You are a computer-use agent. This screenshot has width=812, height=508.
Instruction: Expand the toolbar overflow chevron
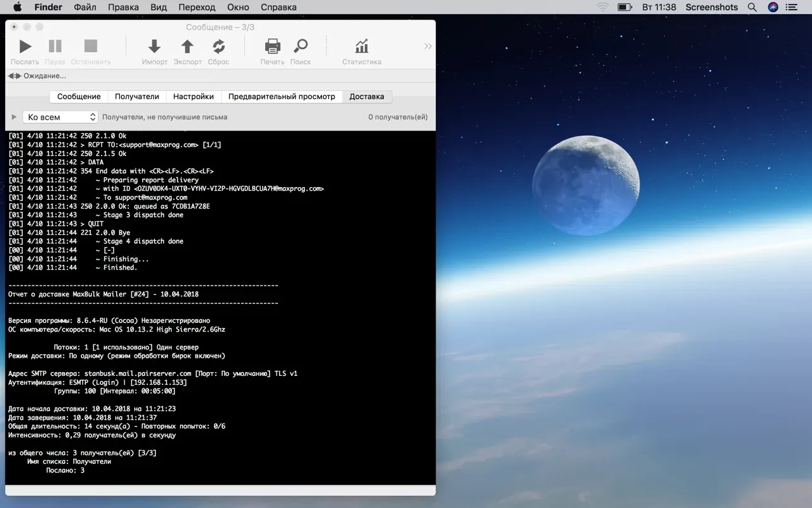click(427, 46)
